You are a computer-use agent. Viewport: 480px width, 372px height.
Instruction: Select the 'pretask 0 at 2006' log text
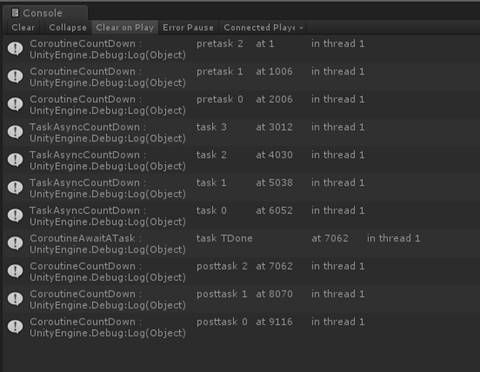pyautogui.click(x=244, y=99)
